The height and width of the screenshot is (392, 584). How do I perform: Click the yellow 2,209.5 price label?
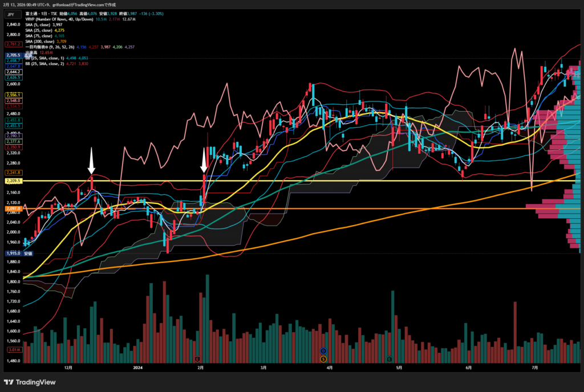(x=13, y=181)
